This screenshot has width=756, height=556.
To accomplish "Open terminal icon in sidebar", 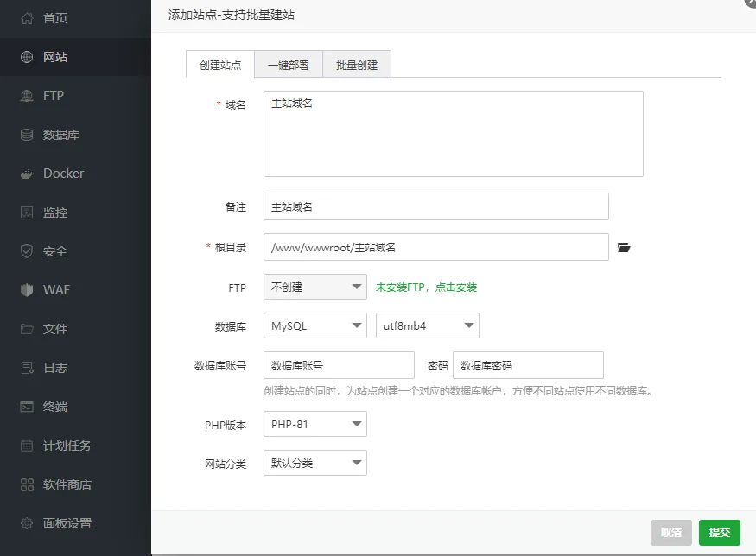I will [x=27, y=407].
